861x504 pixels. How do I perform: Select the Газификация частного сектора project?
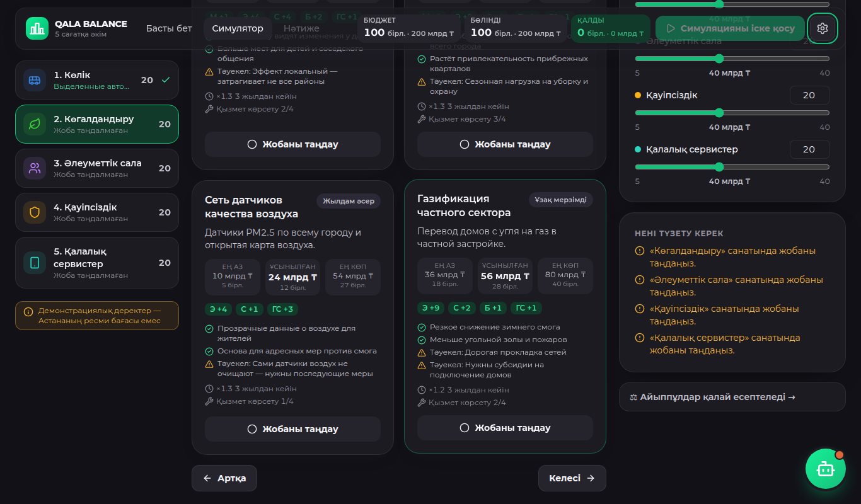pyautogui.click(x=505, y=428)
